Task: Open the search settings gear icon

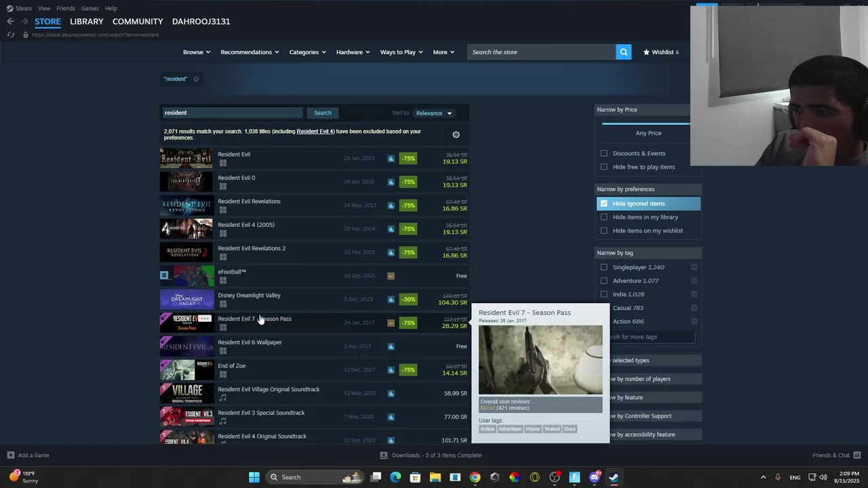Action: (456, 135)
